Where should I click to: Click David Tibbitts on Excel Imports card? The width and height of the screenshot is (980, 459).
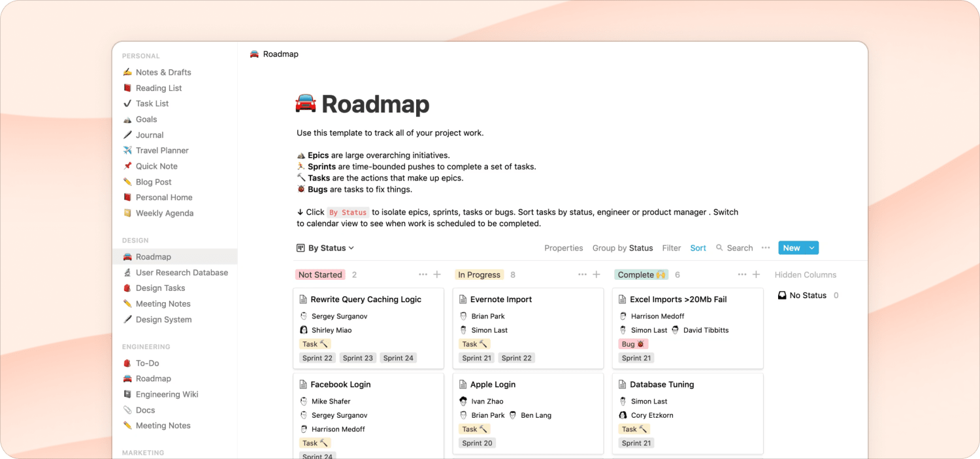[x=700, y=330]
